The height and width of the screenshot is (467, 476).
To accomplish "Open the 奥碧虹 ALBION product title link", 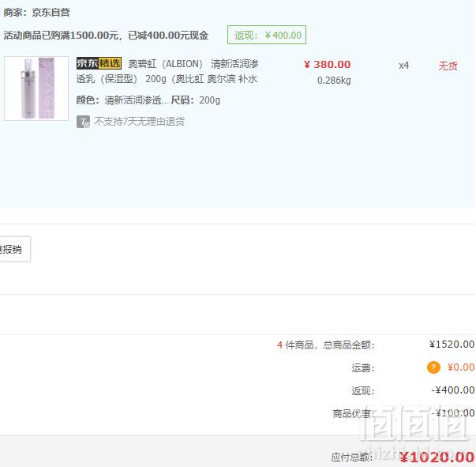I will pyautogui.click(x=167, y=71).
